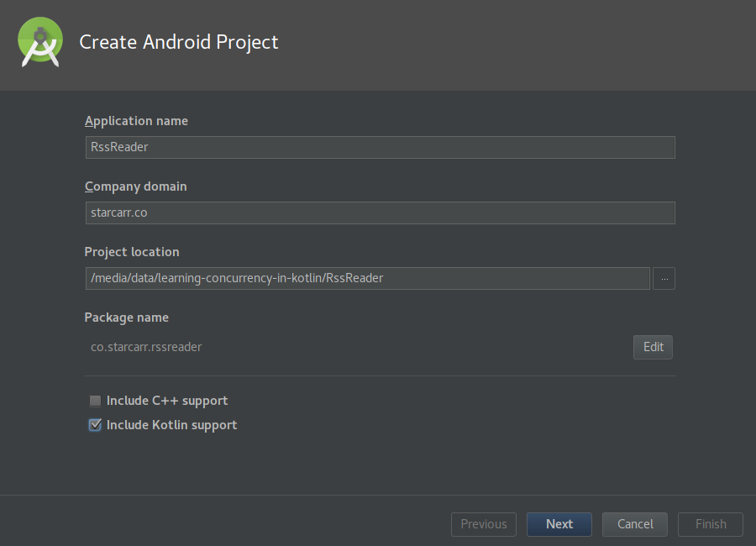
Task: Focus the Company domain field with starcarr.co
Action: pyautogui.click(x=381, y=213)
